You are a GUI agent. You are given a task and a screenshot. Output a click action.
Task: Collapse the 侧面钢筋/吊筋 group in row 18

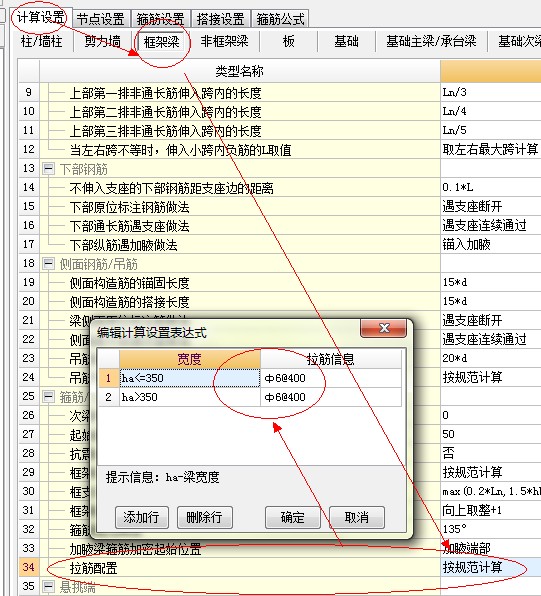(48, 263)
